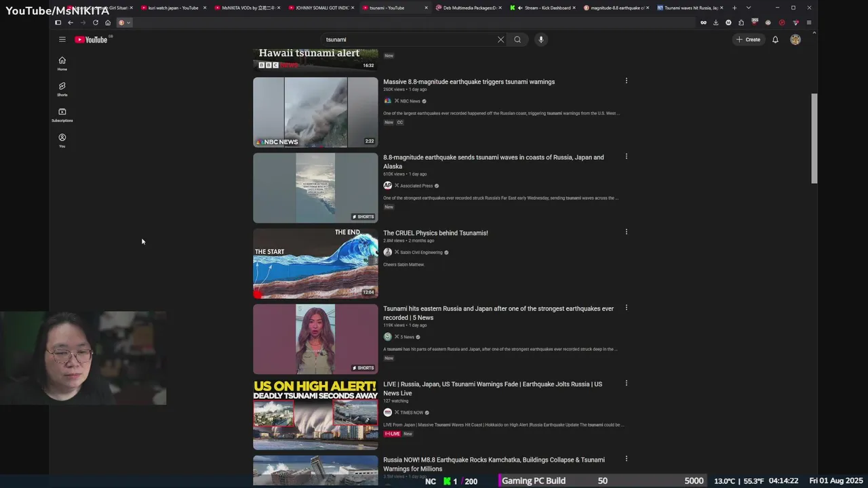Close the 'tsunami - YouTube' tab

point(426,7)
